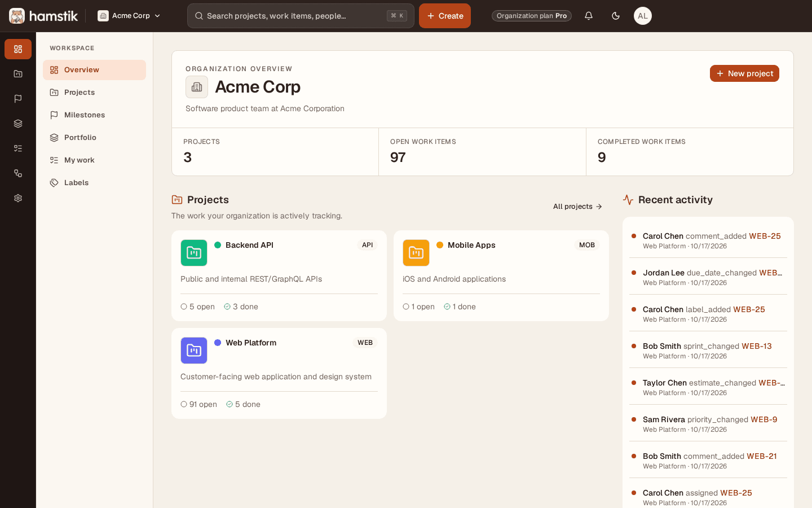
Task: Open WEB-25 in Carol Chen assigned entry
Action: [x=736, y=493]
